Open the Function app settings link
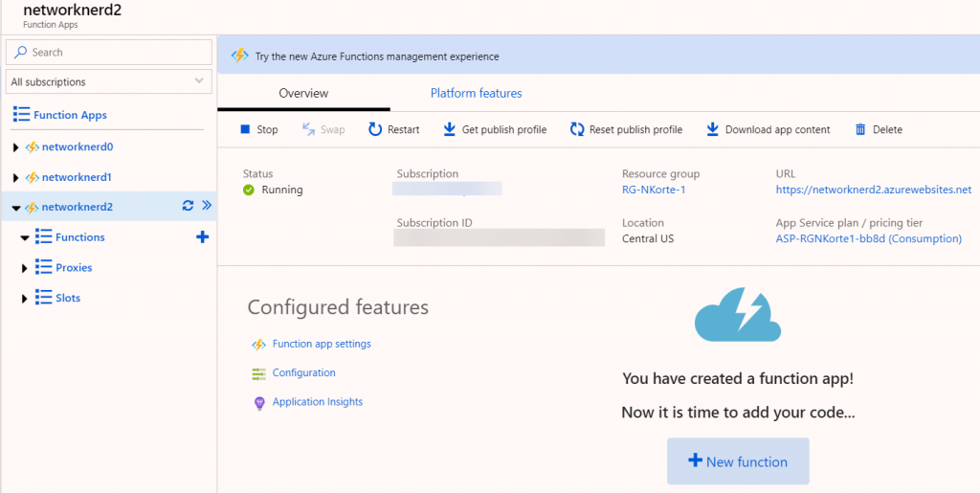Screen dimensions: 980x493 coord(322,344)
